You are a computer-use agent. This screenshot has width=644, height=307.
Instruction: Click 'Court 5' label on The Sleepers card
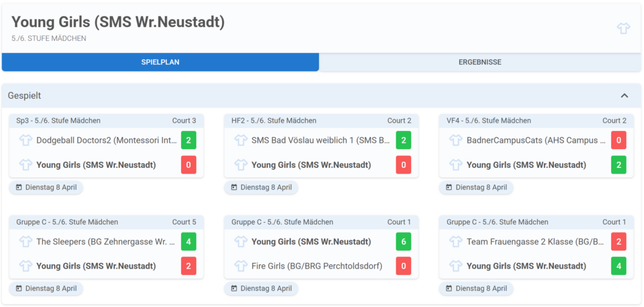(184, 222)
